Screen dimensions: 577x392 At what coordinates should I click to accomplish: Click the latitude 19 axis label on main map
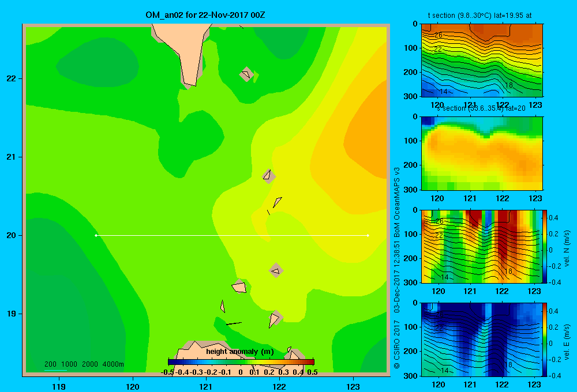click(11, 314)
